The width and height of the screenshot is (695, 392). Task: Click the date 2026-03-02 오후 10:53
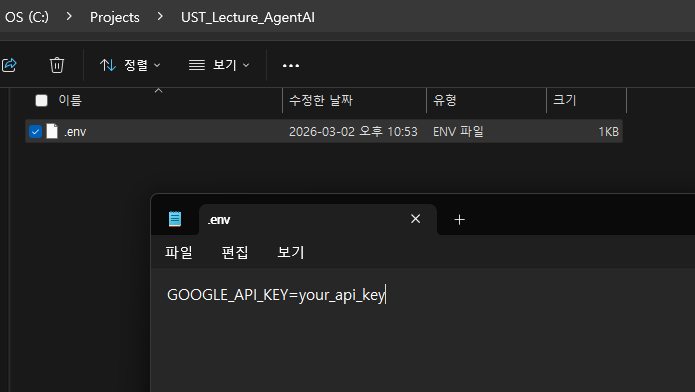[x=353, y=132]
